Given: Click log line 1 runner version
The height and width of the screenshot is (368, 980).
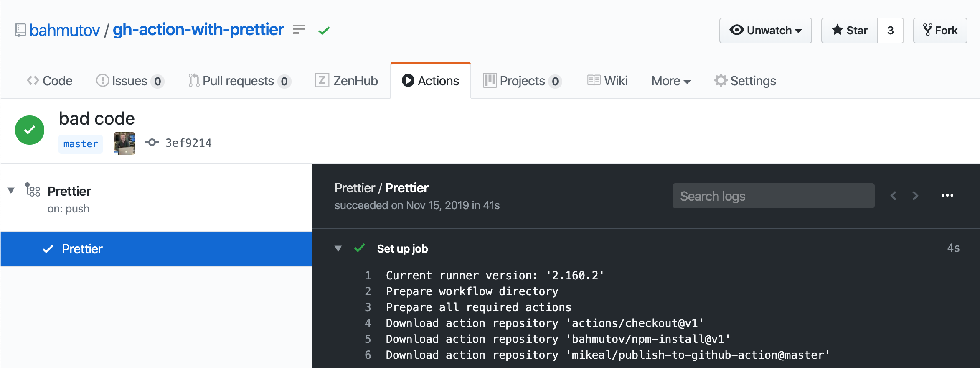Looking at the screenshot, I should [495, 276].
